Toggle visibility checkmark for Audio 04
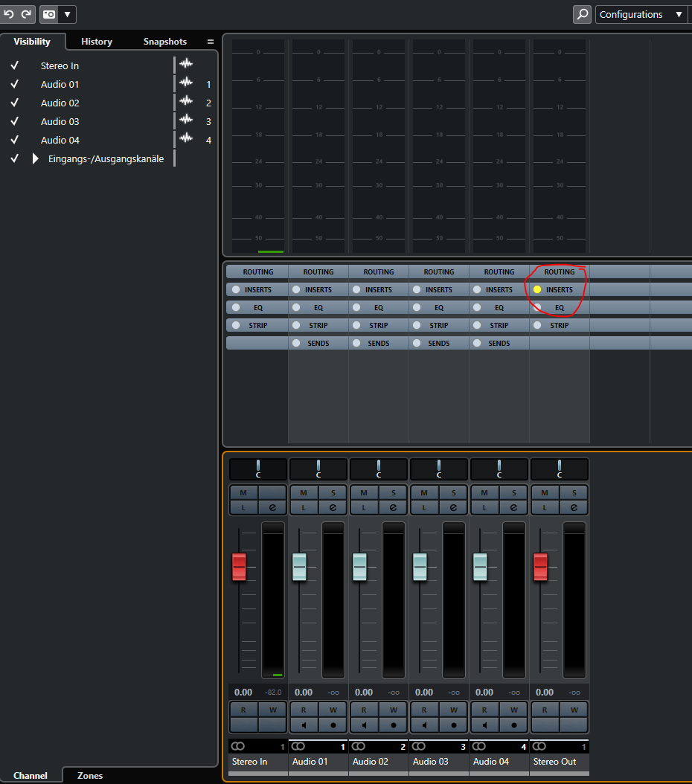The width and height of the screenshot is (692, 784). (x=14, y=140)
